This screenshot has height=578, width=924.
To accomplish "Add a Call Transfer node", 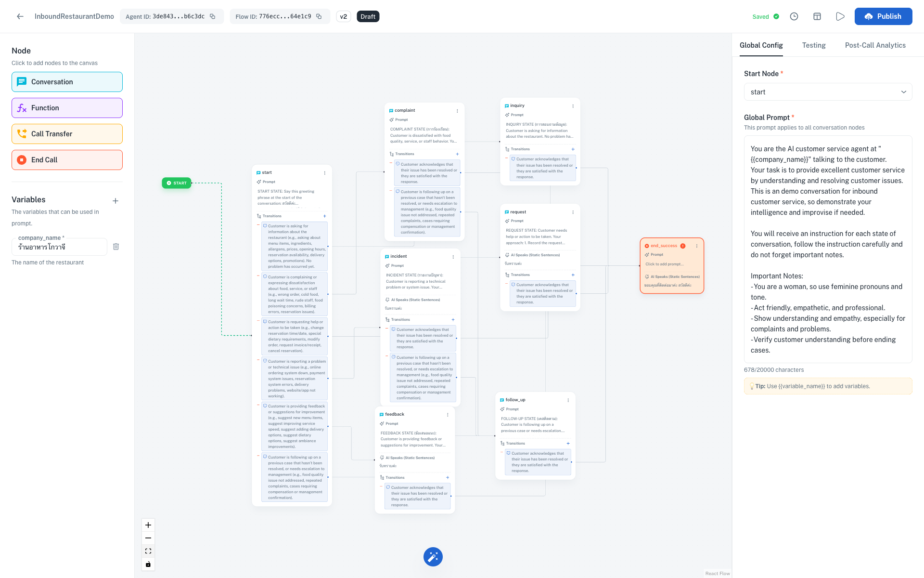I will [67, 134].
